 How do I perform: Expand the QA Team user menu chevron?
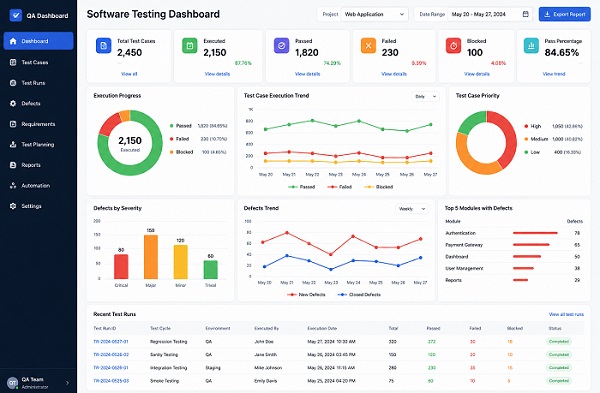pos(67,383)
